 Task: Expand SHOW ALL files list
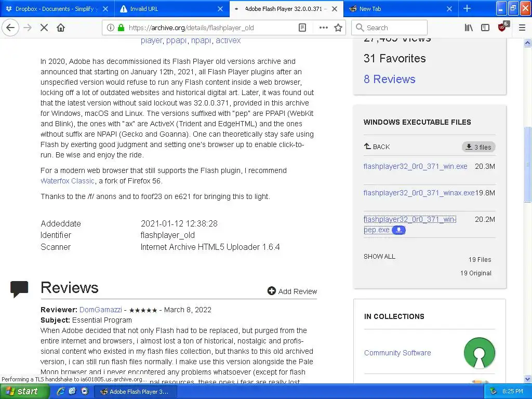coord(379,257)
